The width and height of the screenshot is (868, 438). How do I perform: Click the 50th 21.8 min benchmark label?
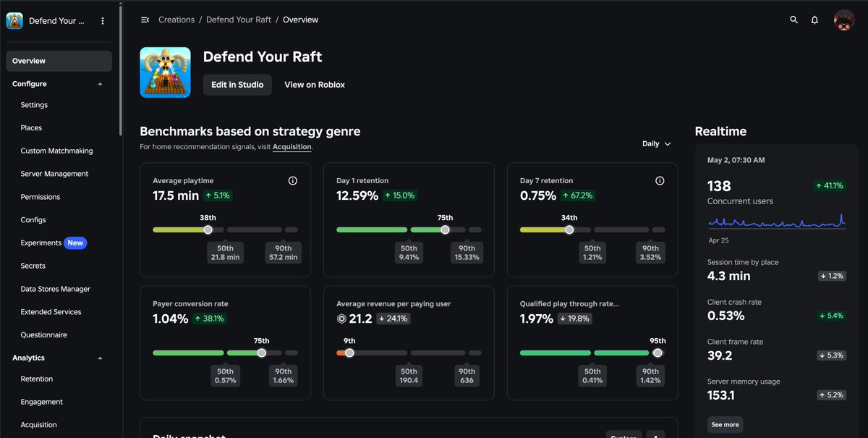(x=225, y=253)
